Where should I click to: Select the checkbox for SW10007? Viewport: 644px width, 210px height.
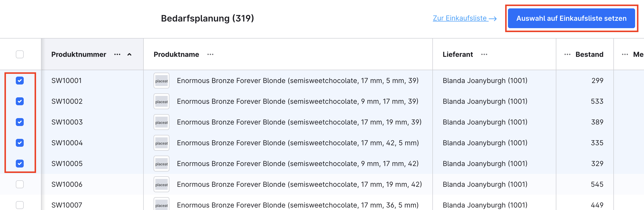pos(20,205)
